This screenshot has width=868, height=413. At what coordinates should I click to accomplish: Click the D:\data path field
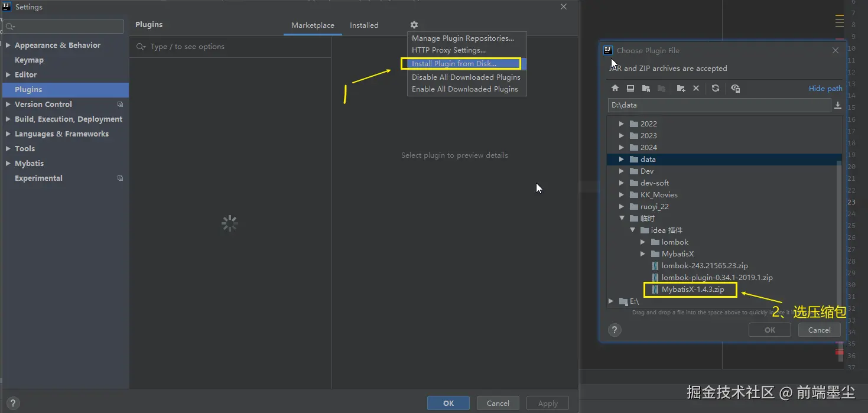[x=719, y=105]
